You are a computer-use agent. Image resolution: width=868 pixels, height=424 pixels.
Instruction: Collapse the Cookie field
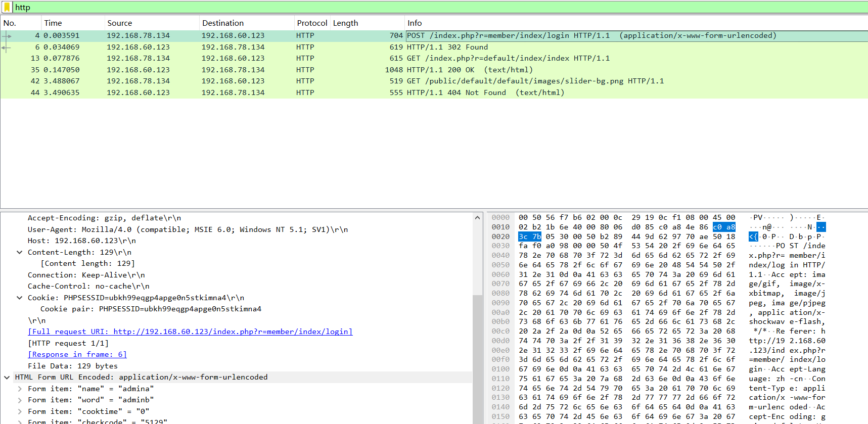(x=19, y=298)
